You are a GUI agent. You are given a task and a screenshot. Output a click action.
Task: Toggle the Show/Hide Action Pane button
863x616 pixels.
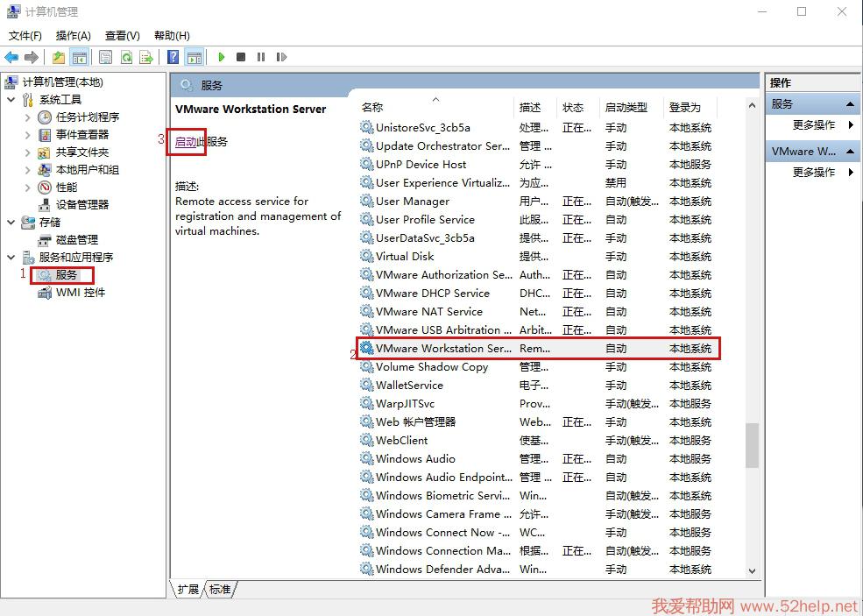(x=194, y=57)
